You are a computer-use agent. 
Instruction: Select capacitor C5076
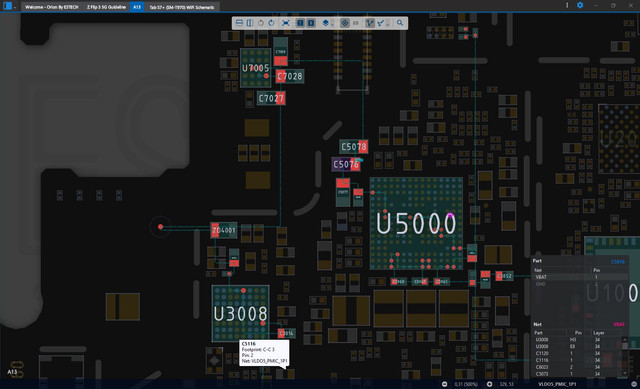click(x=346, y=164)
